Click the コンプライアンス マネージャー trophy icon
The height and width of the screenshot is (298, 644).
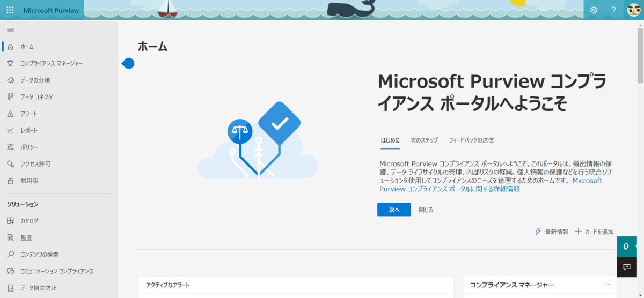click(10, 63)
